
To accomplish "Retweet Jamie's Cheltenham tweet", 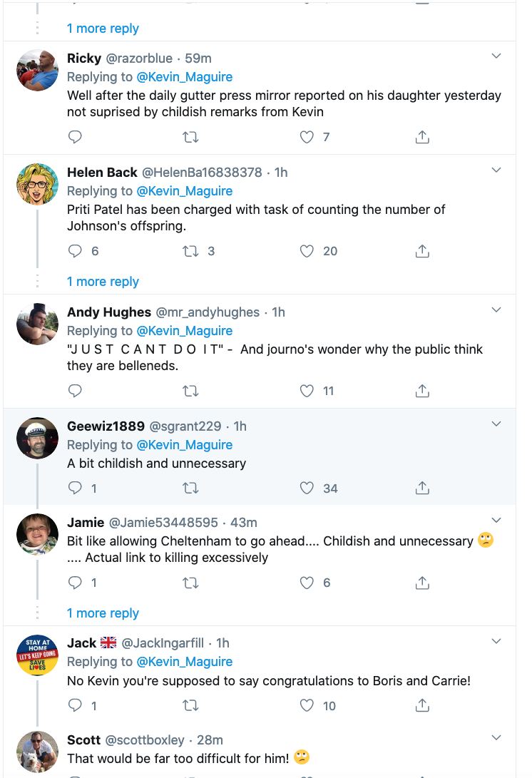I will (x=190, y=583).
